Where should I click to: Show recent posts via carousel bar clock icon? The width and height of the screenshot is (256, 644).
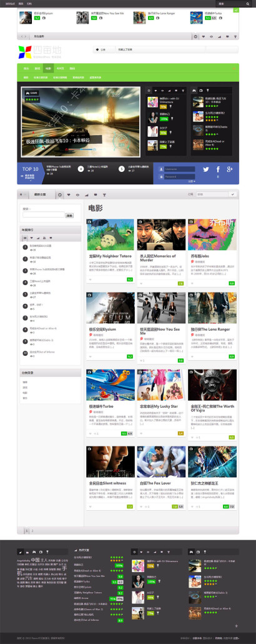(195, 36)
